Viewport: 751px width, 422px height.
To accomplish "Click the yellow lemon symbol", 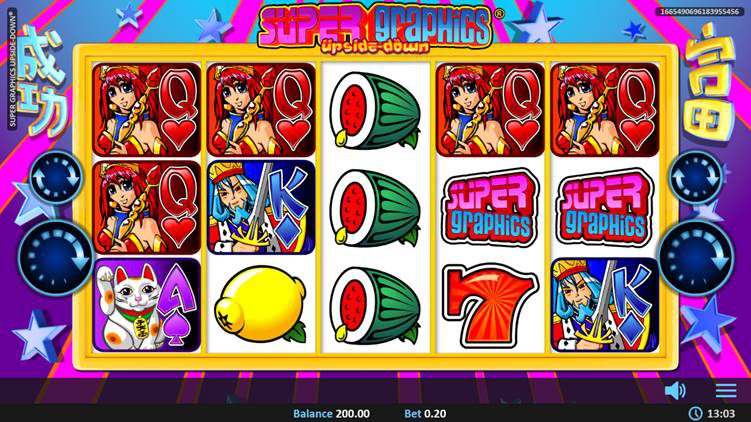I will coord(260,305).
